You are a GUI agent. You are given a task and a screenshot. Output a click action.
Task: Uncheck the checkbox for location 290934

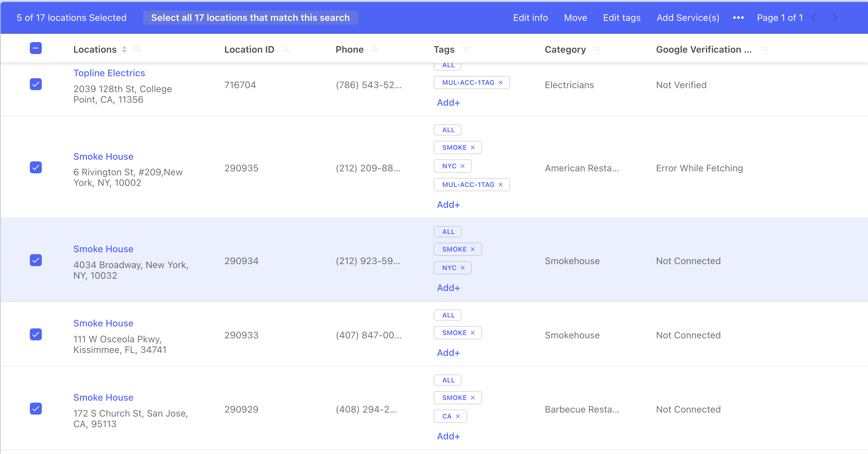tap(36, 260)
